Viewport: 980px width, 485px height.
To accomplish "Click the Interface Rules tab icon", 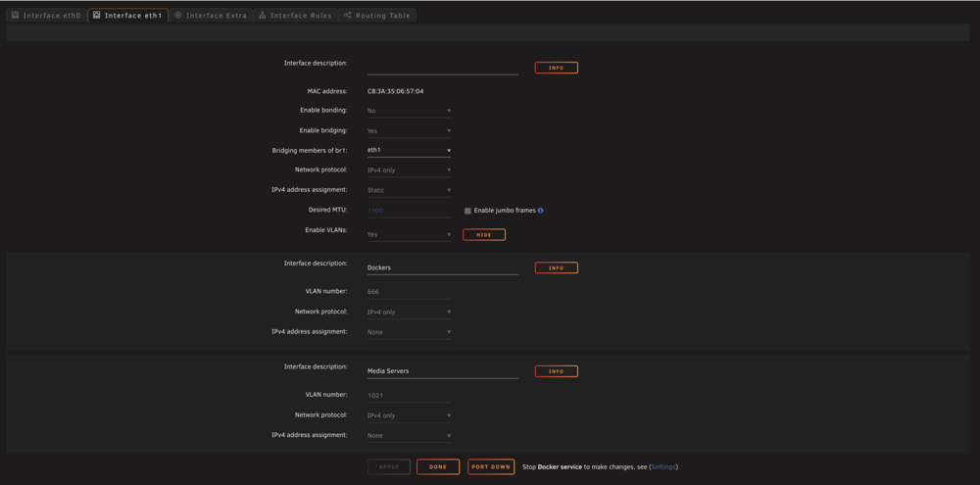I will [x=263, y=15].
